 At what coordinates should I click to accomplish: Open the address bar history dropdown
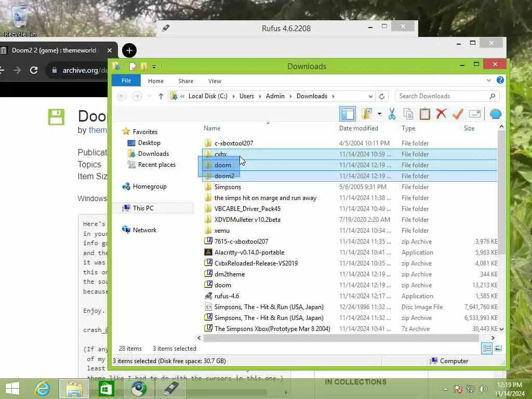tap(370, 96)
